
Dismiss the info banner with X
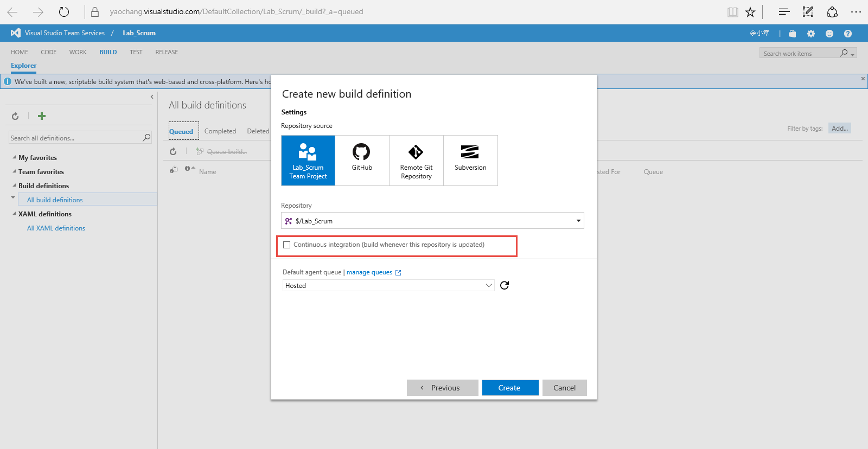pyautogui.click(x=863, y=79)
